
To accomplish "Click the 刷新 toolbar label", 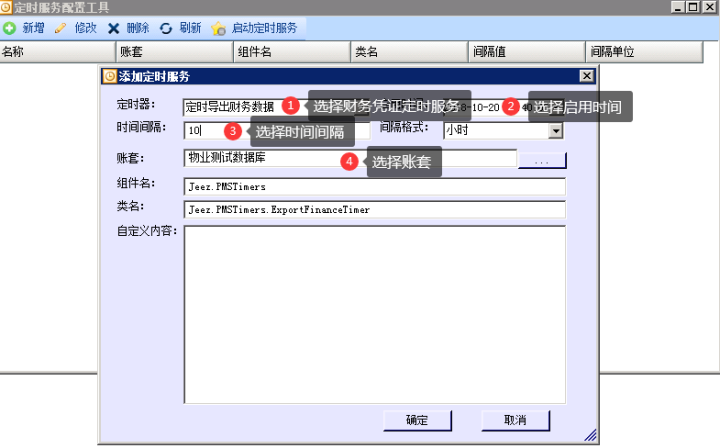I will coord(190,28).
